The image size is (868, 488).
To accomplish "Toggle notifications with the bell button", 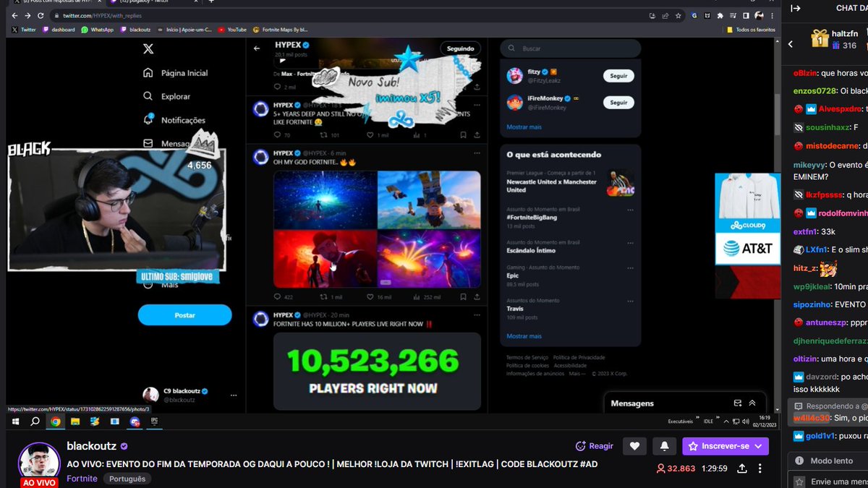I will pos(664,446).
